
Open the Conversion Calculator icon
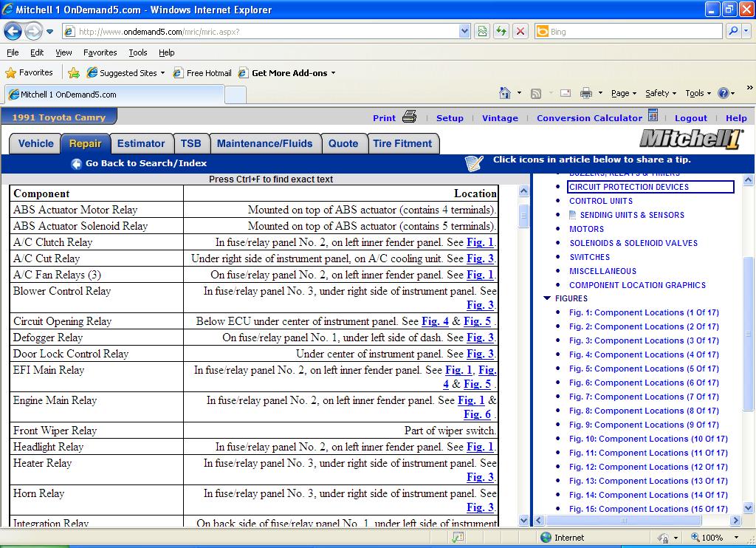653,116
